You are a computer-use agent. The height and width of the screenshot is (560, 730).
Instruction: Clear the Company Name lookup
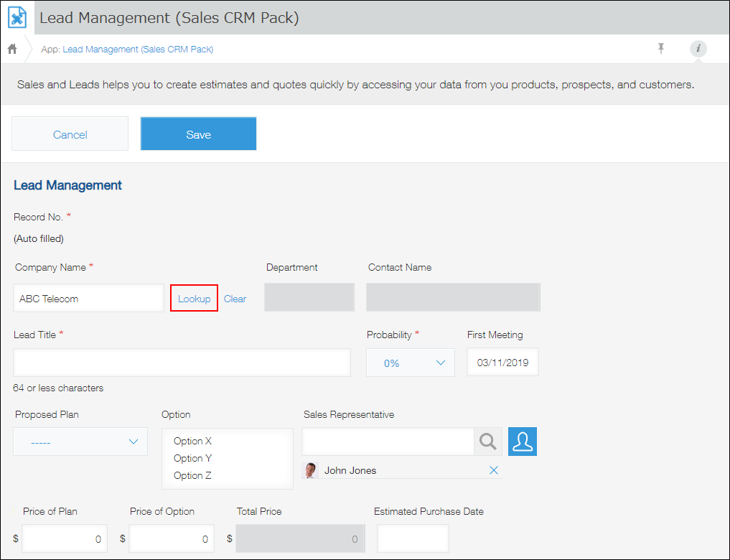coord(235,299)
